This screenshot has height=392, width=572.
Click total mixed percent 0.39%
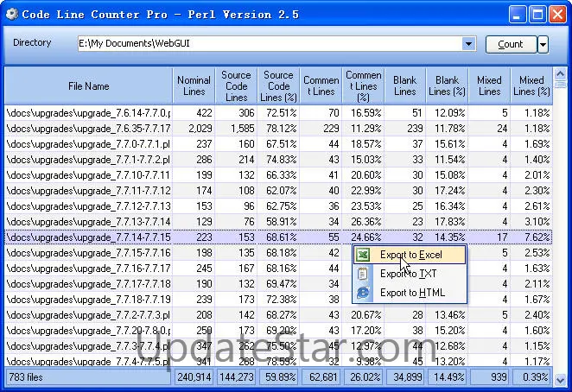[x=532, y=377]
